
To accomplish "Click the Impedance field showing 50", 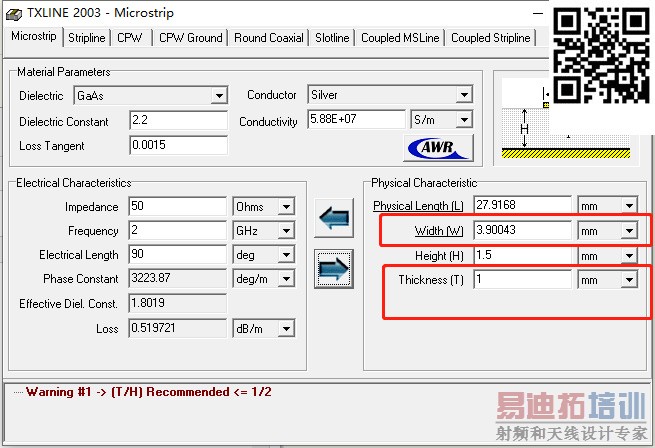I will pos(178,206).
